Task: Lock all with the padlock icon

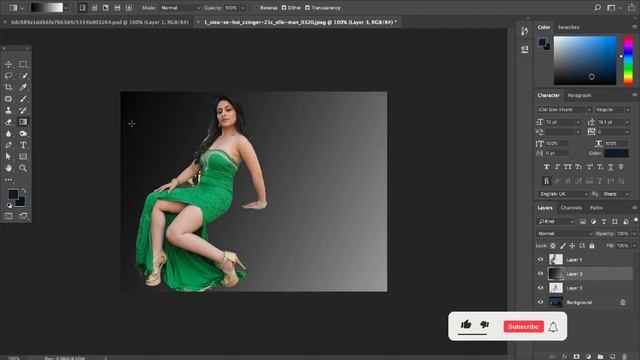Action: (592, 246)
